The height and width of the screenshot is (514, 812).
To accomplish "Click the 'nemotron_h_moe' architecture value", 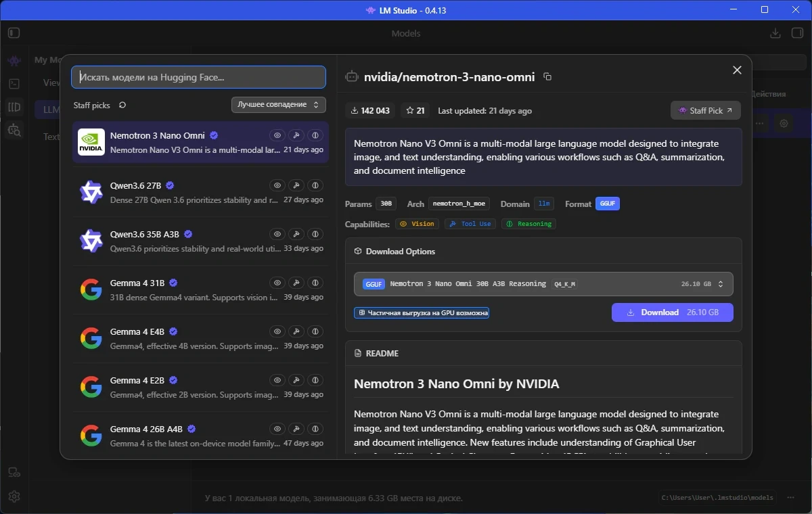I will (x=459, y=204).
